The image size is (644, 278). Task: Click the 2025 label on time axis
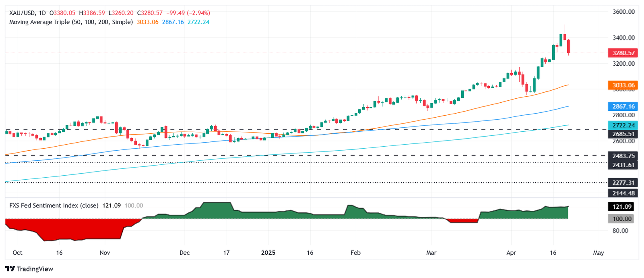click(x=268, y=253)
